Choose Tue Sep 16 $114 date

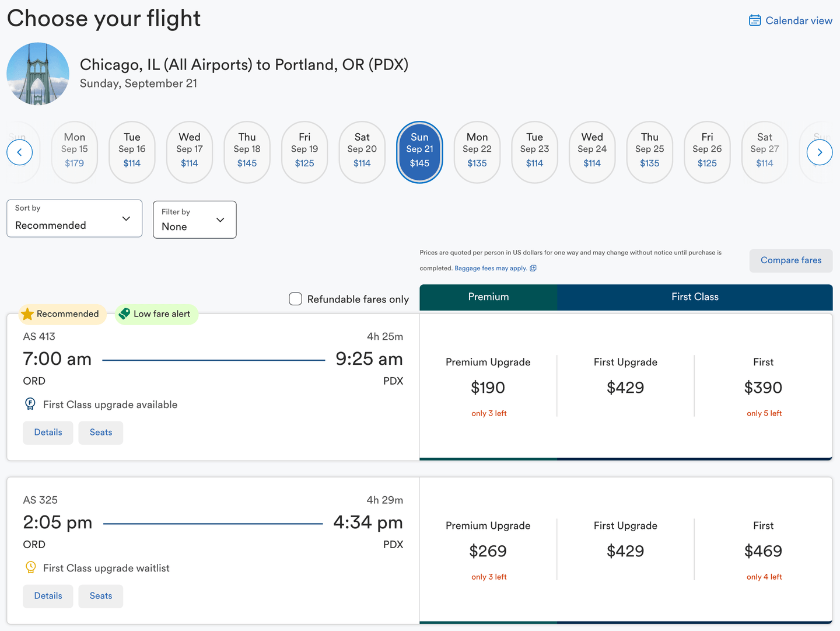pos(132,152)
